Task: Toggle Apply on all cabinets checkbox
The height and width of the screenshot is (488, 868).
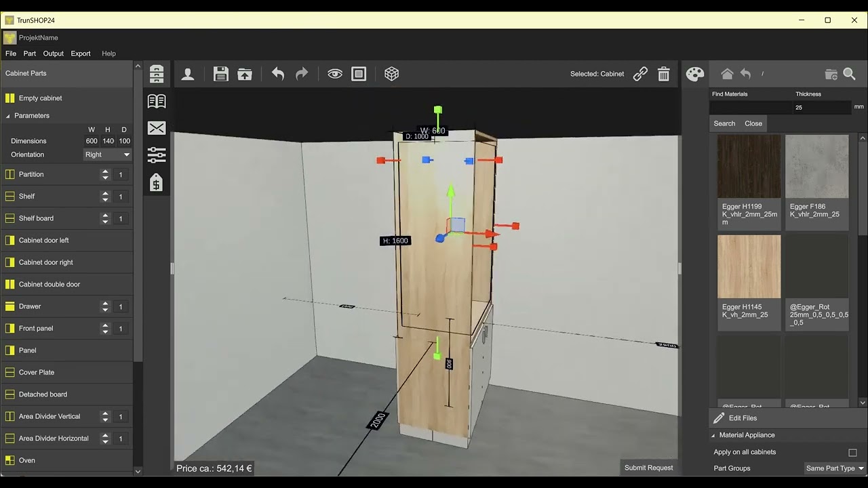Action: click(852, 452)
